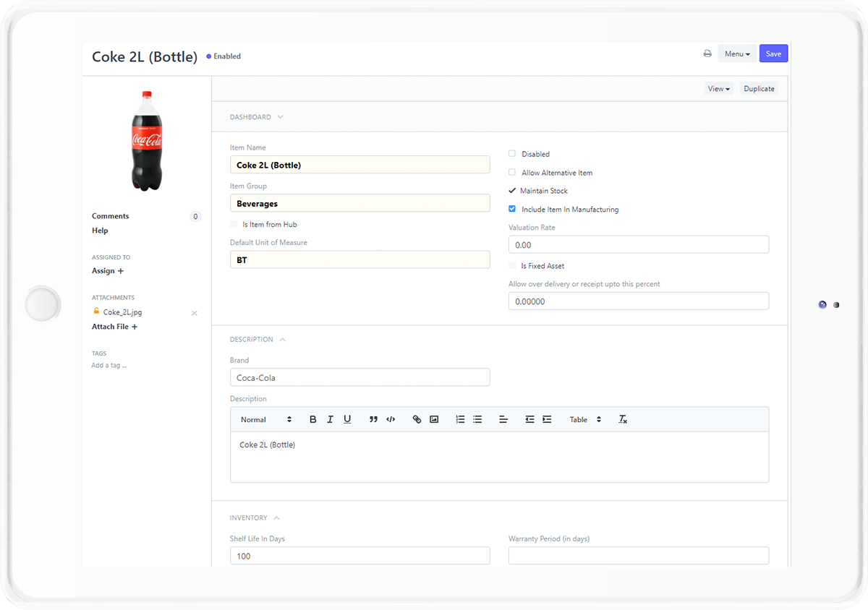Create a numbered list in the description
Viewport: 868px width, 610px height.
tap(460, 419)
